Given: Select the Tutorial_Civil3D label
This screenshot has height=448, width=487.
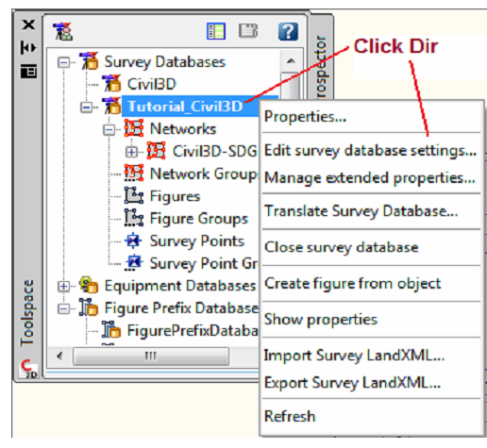Looking at the screenshot, I should pos(185,107).
